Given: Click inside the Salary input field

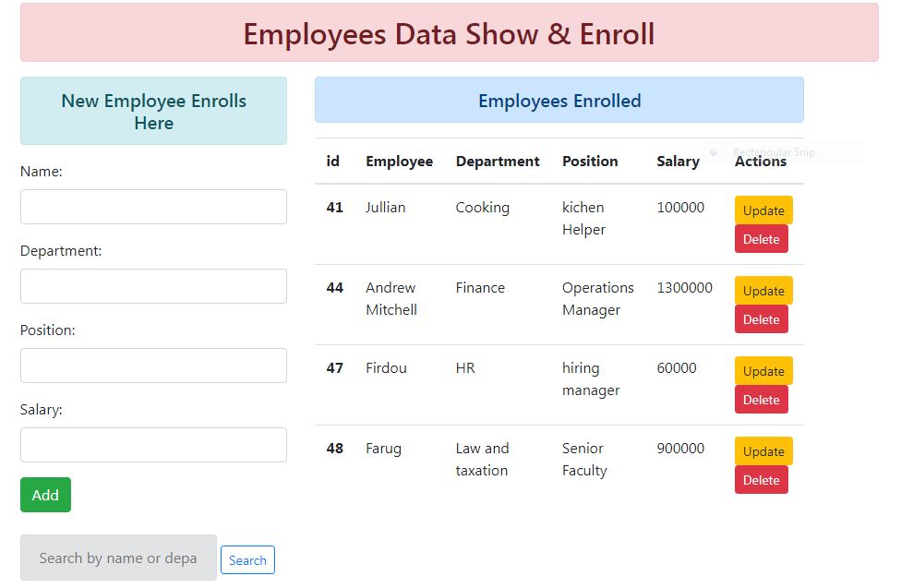Looking at the screenshot, I should 152,445.
